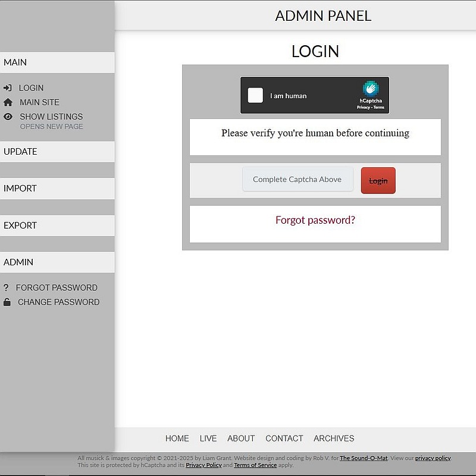Expand the UPDATE sidebar section
The image size is (476, 476).
[x=57, y=152]
